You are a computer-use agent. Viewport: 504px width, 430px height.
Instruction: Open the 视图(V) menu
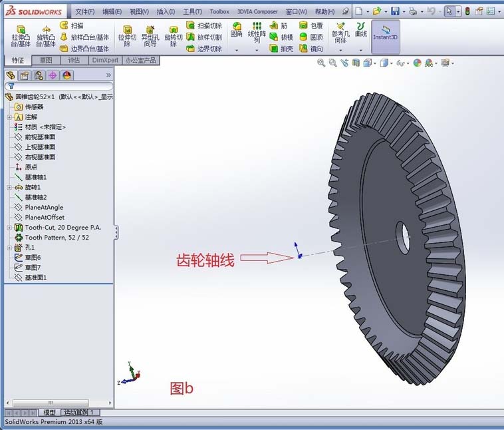point(139,11)
